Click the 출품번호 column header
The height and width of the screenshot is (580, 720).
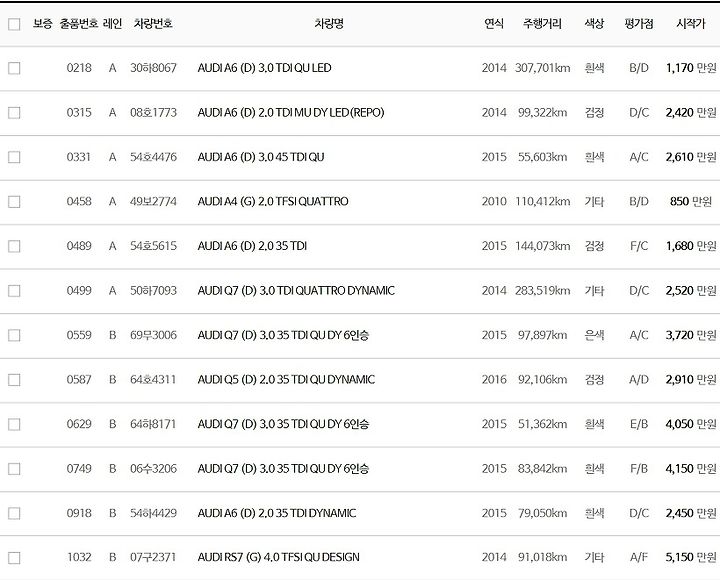click(79, 23)
